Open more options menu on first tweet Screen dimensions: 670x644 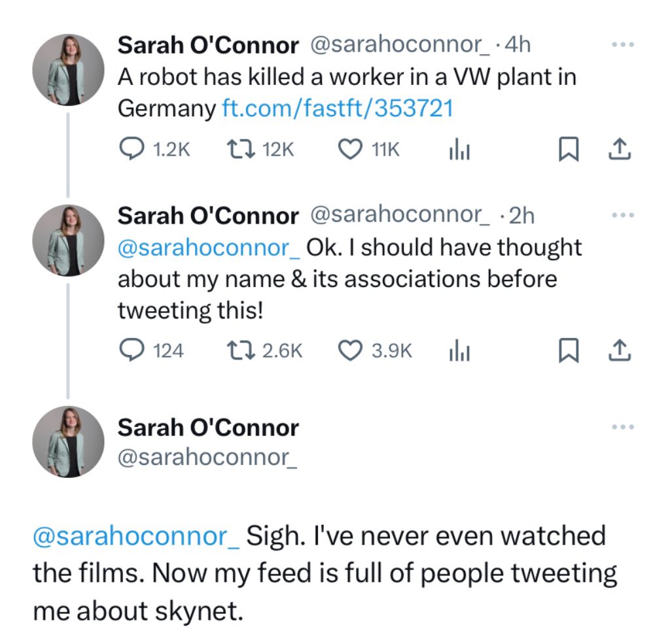point(622,45)
